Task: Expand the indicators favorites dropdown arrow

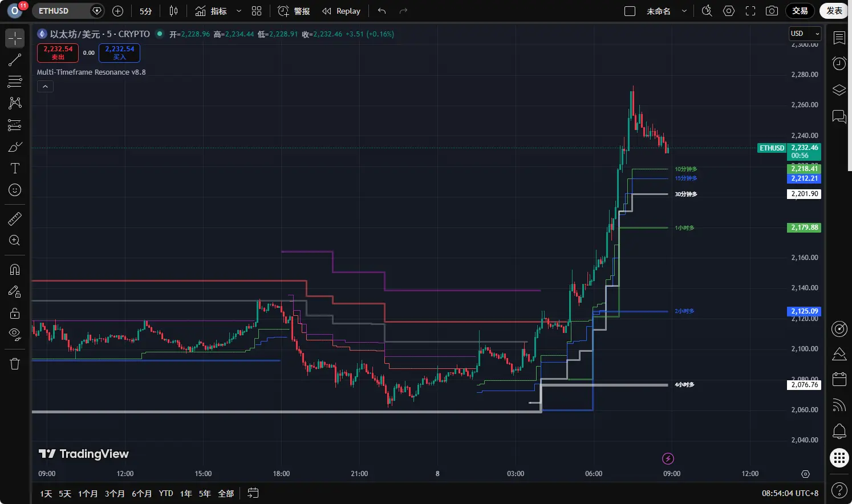Action: (x=239, y=11)
